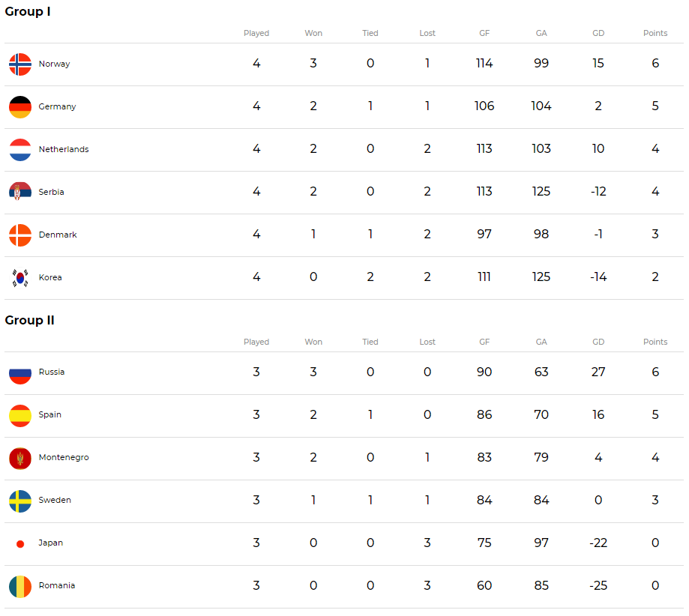Select the Spain flag icon

pyautogui.click(x=20, y=416)
